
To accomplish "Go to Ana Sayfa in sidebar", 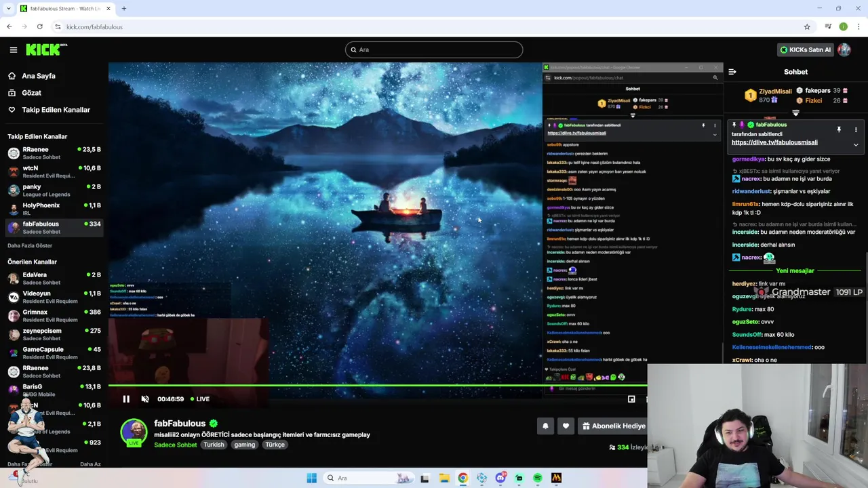I will (39, 76).
